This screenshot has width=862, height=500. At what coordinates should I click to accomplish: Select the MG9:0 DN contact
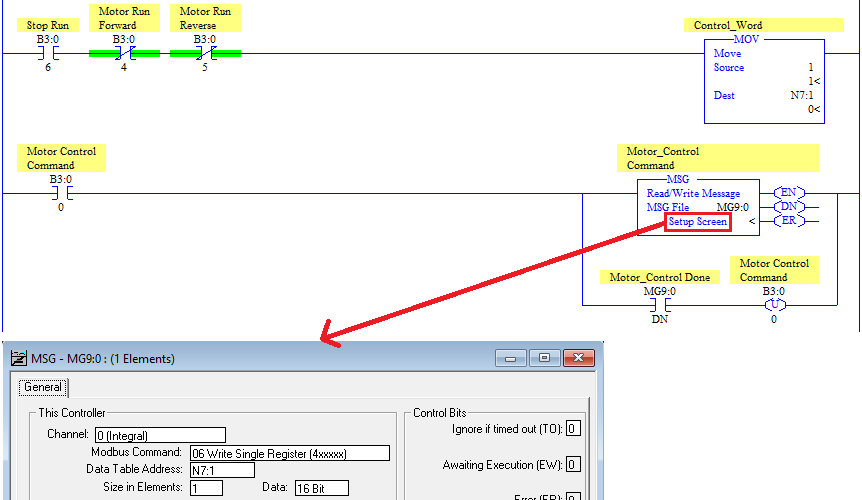tap(660, 305)
